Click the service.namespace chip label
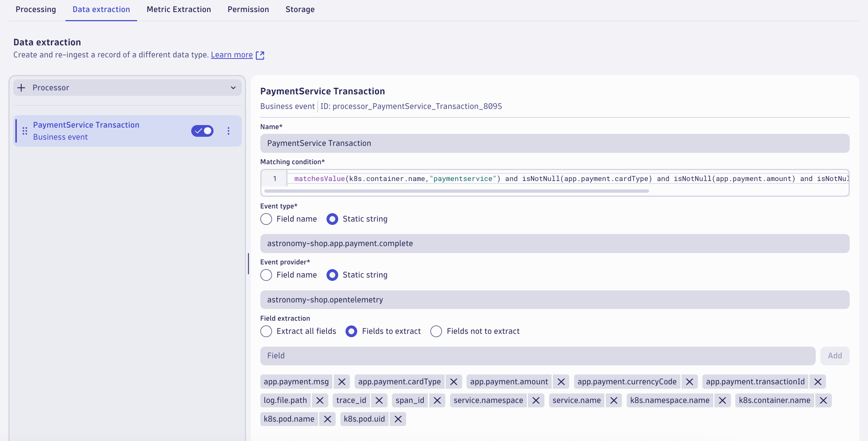The width and height of the screenshot is (868, 441). point(488,400)
